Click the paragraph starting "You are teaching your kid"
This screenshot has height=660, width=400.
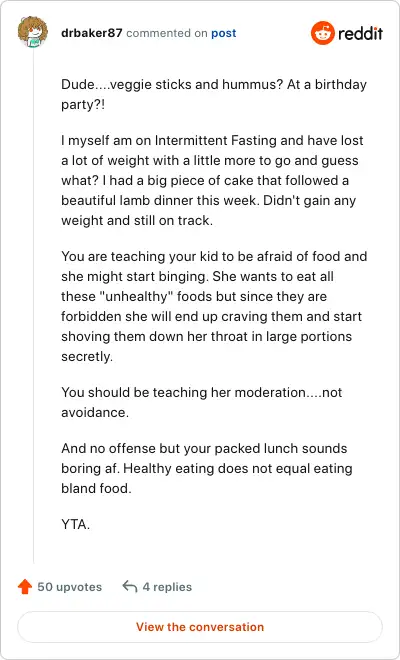[x=214, y=306]
